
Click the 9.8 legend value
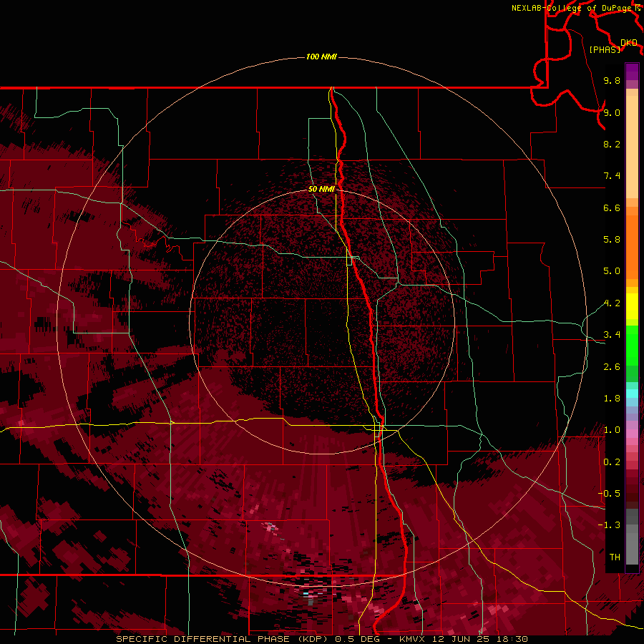coord(612,80)
